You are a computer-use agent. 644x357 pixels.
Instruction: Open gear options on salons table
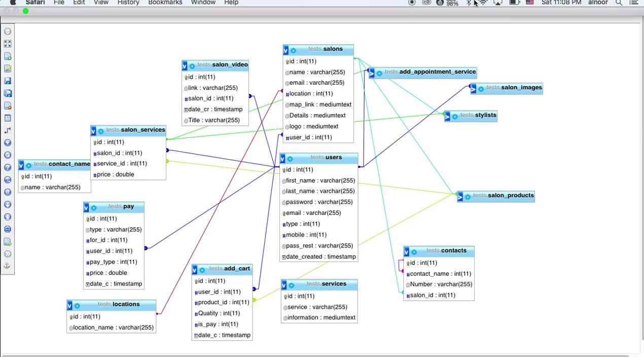294,50
